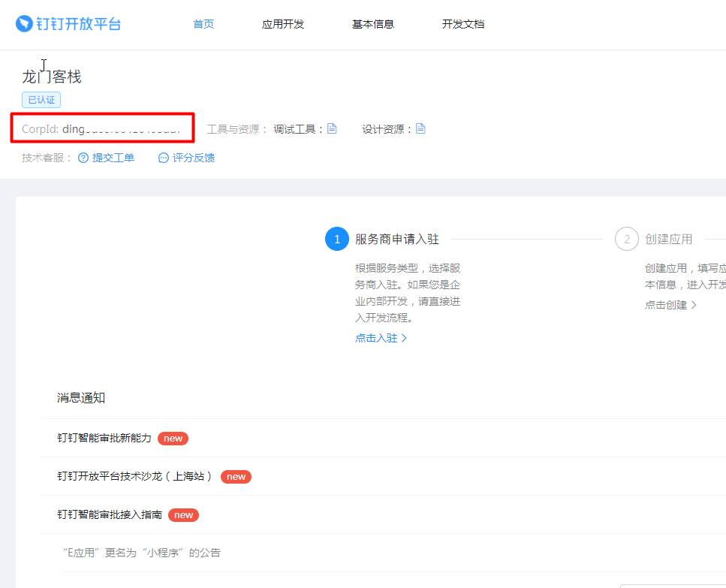Click the 提交工单 question mark icon

(x=83, y=158)
